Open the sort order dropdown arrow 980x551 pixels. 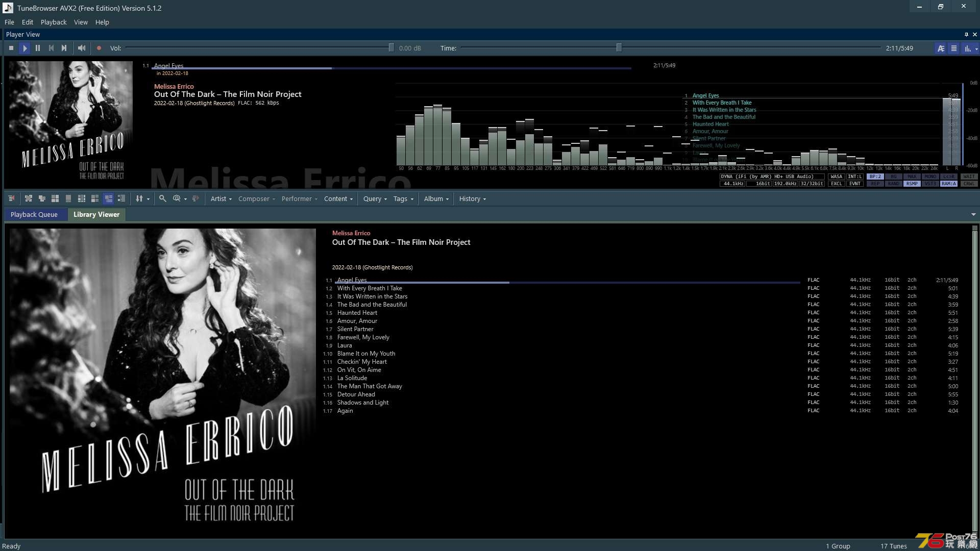click(x=148, y=199)
